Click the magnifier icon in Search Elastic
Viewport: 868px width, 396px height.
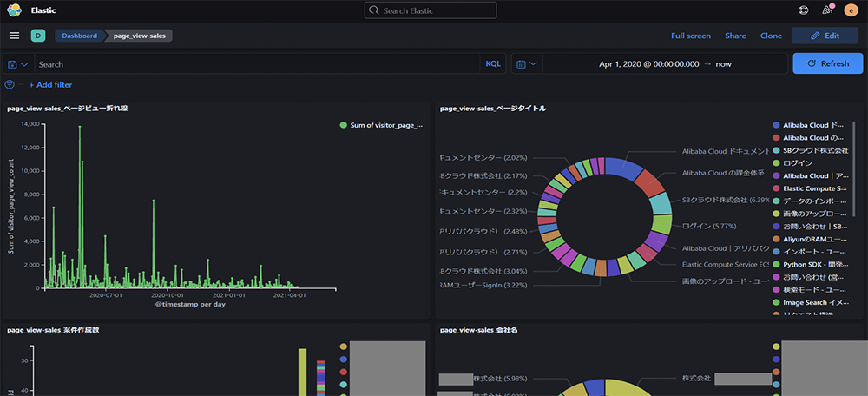tap(373, 10)
